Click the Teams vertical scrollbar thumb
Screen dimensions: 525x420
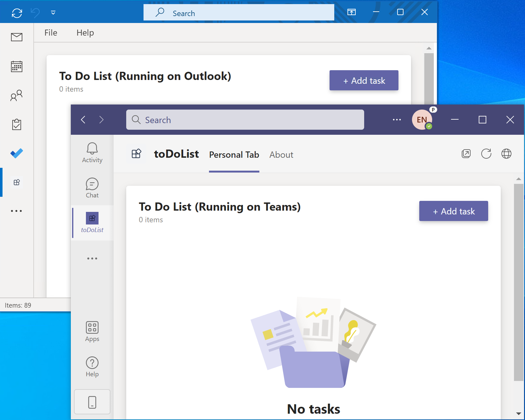pyautogui.click(x=519, y=282)
